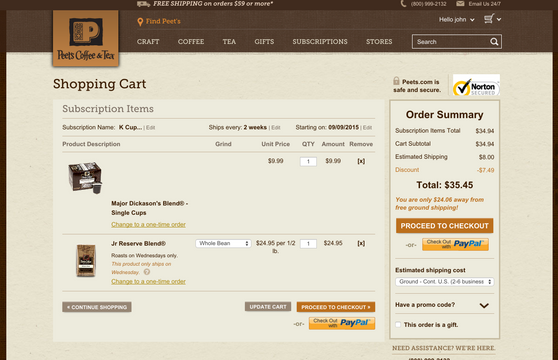Click Proceed to Checkout below the cart items
The image size is (558, 360).
(x=336, y=307)
